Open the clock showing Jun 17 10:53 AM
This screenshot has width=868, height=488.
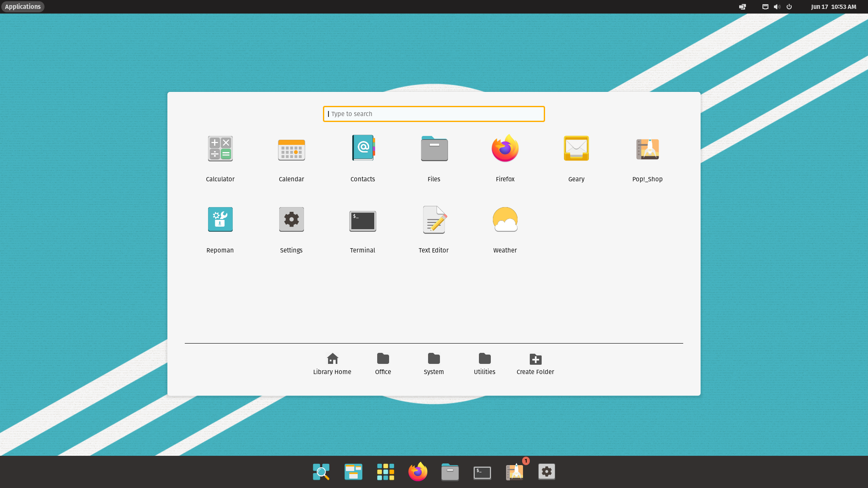click(x=833, y=7)
